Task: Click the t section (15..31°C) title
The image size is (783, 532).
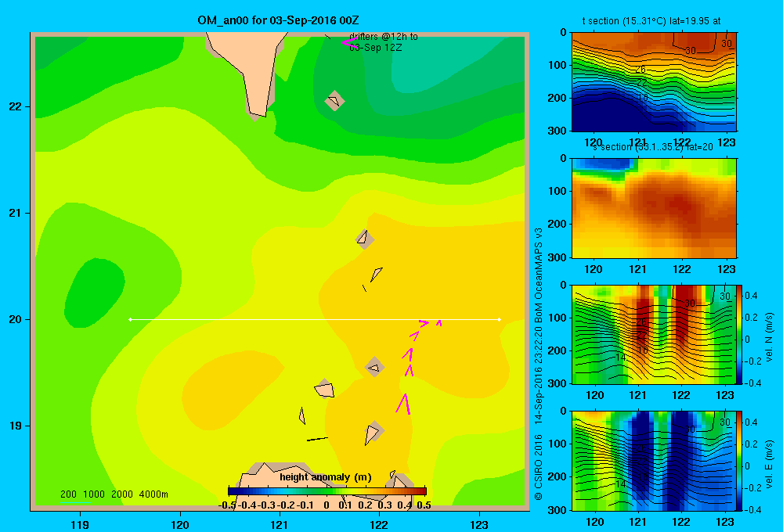Action: [651, 21]
